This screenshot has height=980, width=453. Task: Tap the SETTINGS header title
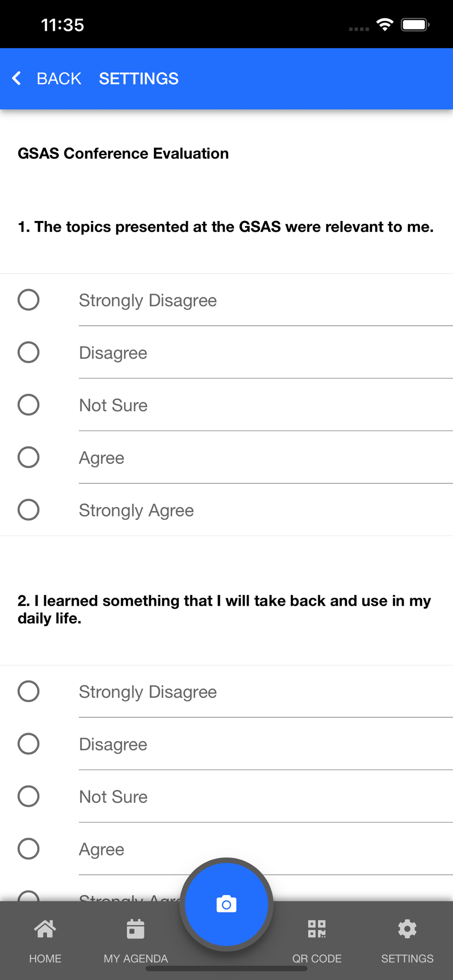coord(139,78)
